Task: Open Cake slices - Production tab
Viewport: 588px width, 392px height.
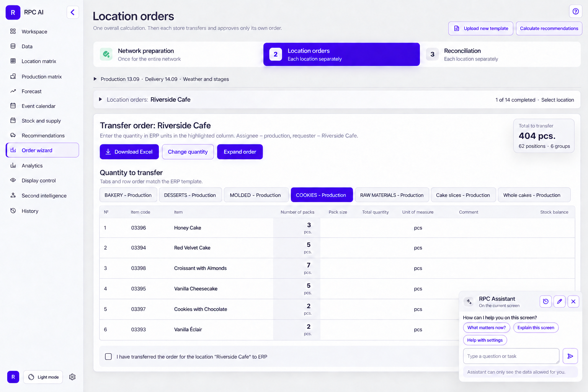Action: [x=463, y=195]
